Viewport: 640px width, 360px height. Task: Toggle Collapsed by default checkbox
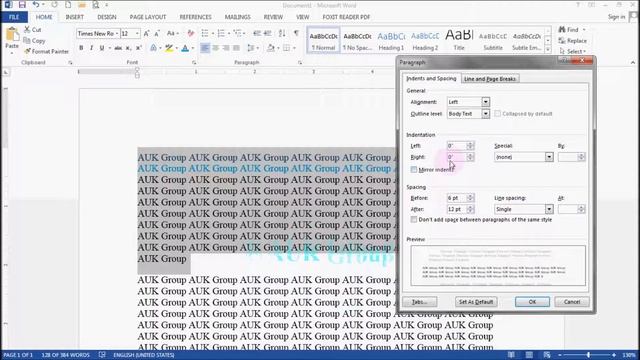coord(498,113)
